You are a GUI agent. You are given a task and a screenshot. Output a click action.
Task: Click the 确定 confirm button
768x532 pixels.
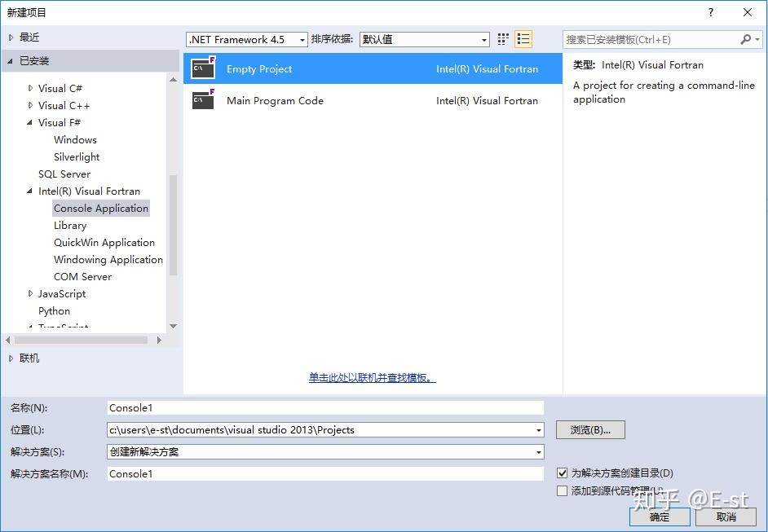point(659,517)
